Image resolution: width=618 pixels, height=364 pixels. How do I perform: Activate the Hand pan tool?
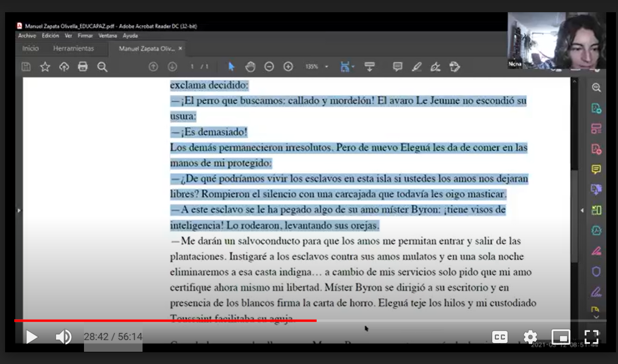click(x=250, y=67)
